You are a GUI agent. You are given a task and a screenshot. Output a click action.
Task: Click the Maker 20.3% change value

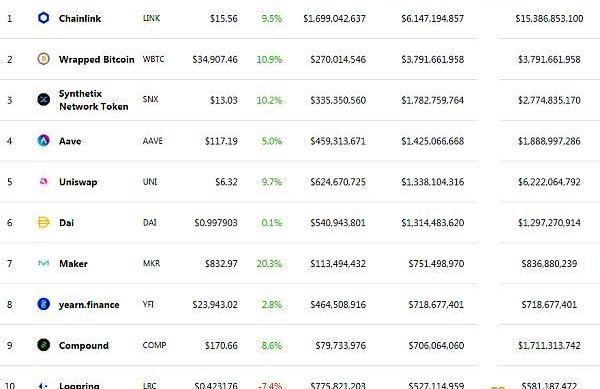(x=269, y=264)
